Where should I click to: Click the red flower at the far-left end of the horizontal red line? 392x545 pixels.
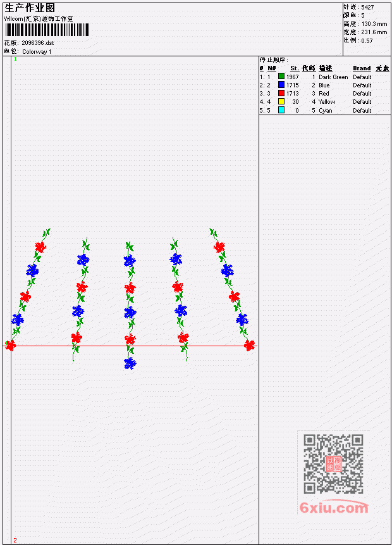[x=10, y=346]
